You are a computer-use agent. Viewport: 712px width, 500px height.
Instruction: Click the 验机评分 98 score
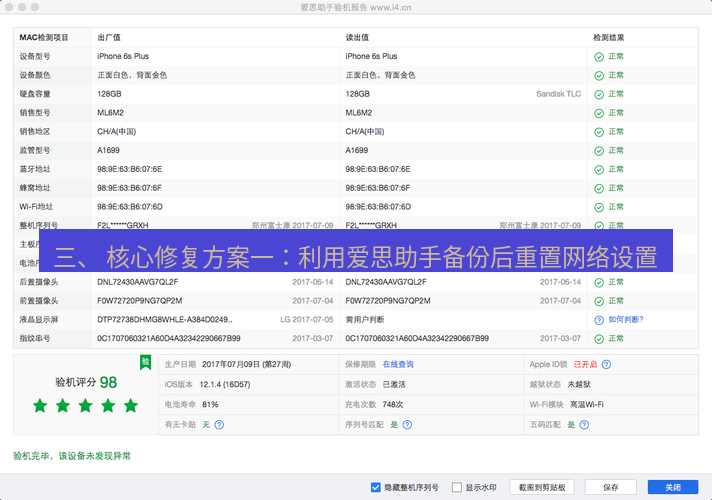point(86,382)
